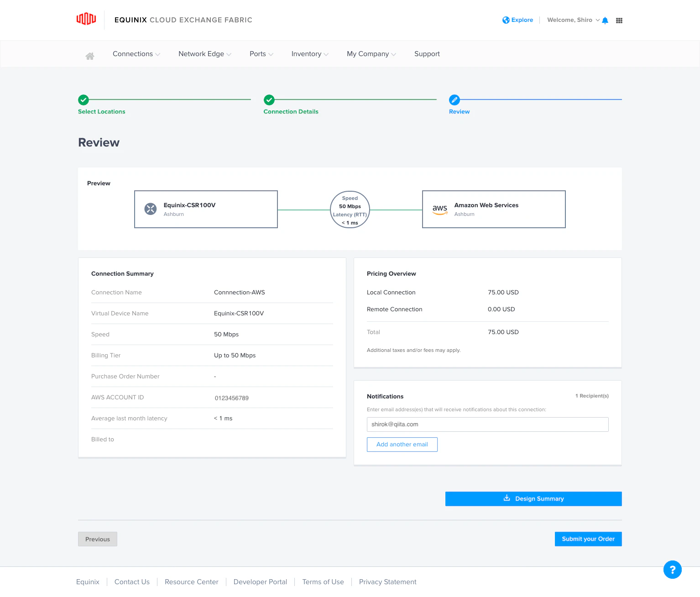This screenshot has height=597, width=700.
Task: Click the home icon in navigation bar
Action: 90,56
